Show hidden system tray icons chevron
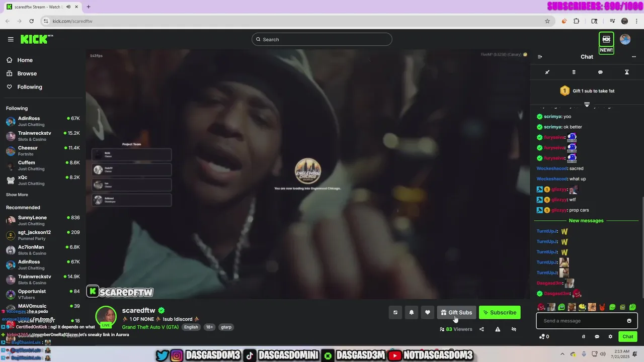This screenshot has width=644, height=362. (562, 354)
